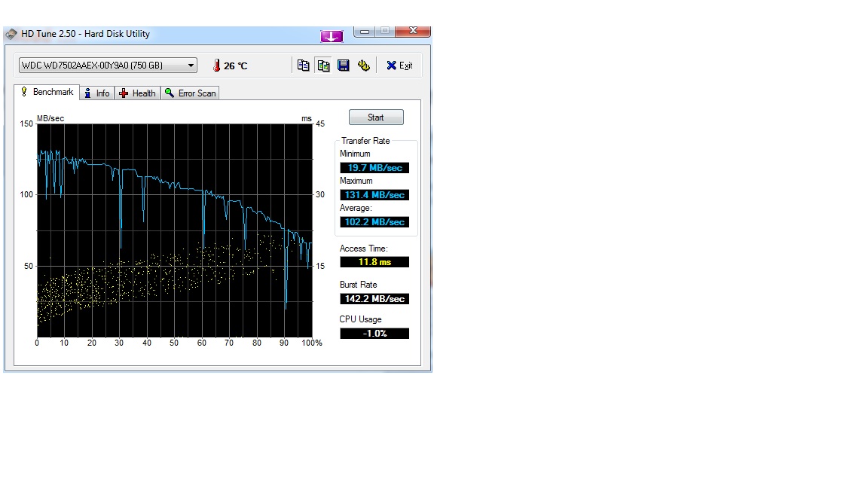This screenshot has height=488, width=868.
Task: Select the Error Scan tab
Action: (x=191, y=93)
